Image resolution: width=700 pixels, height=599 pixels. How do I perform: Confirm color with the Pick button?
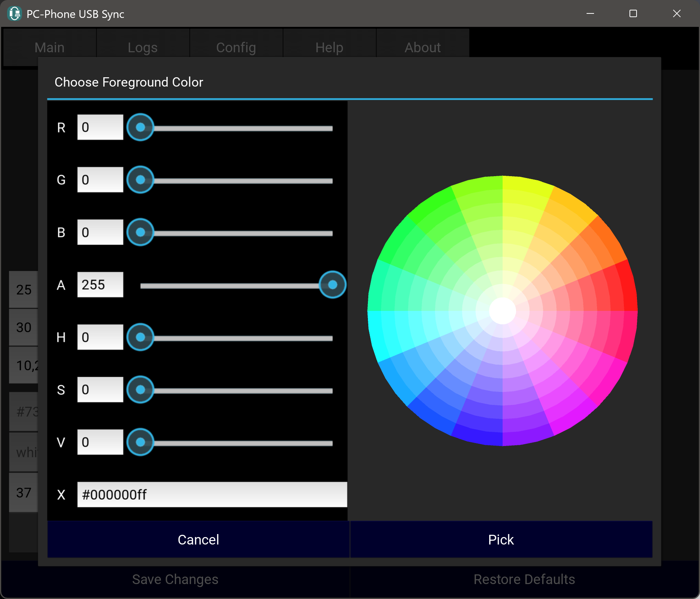point(501,540)
